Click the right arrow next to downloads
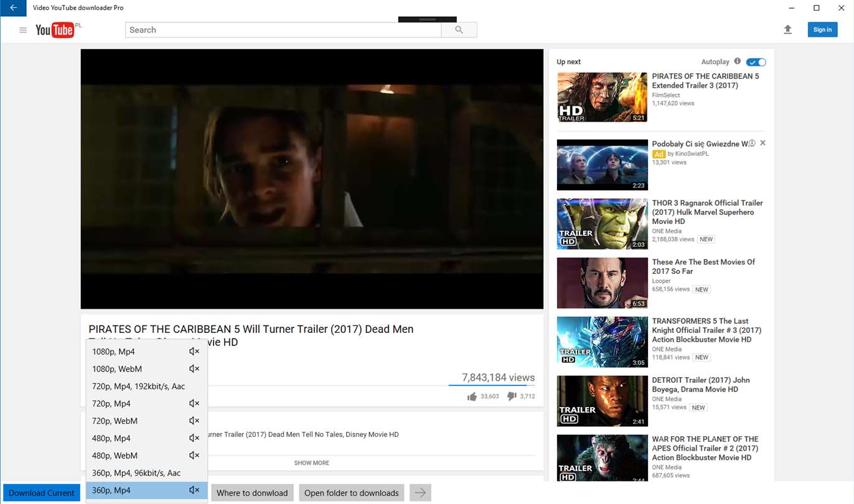The height and width of the screenshot is (504, 854). point(420,493)
